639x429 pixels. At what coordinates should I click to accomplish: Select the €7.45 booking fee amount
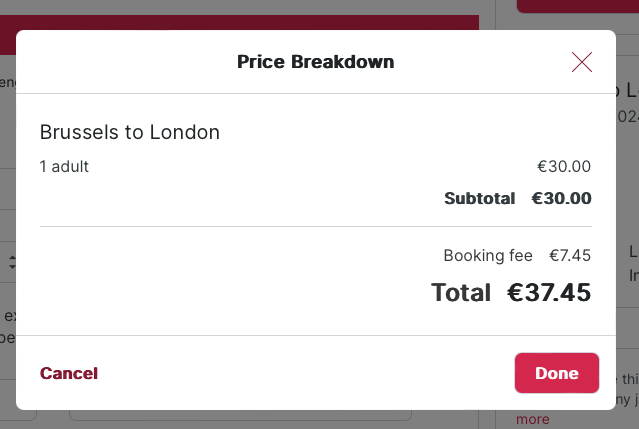570,255
